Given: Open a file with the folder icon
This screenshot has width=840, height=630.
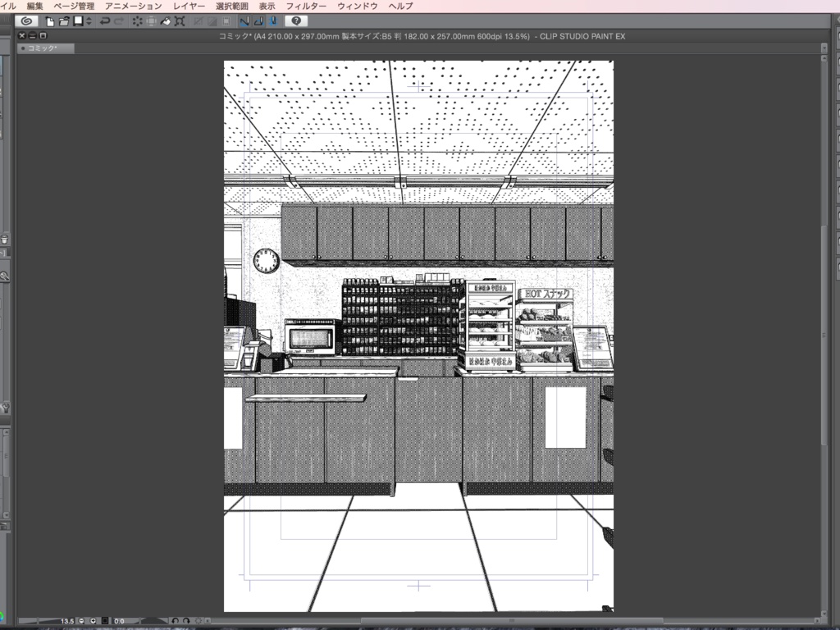Looking at the screenshot, I should (x=64, y=21).
